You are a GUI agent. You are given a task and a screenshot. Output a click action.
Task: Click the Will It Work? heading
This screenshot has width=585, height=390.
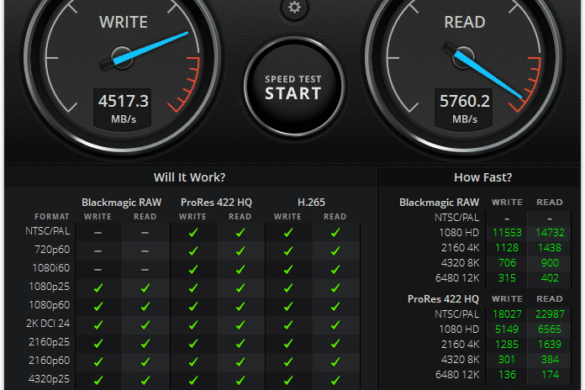point(190,177)
